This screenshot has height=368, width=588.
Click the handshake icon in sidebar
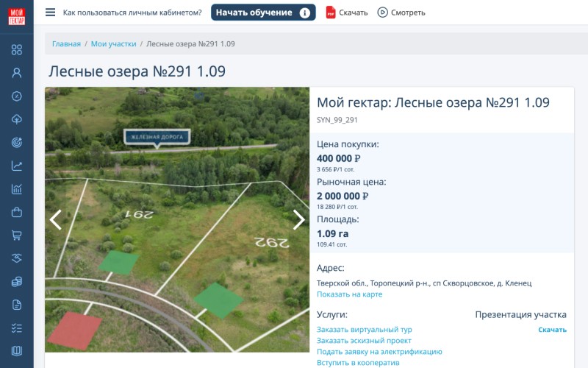pos(16,258)
